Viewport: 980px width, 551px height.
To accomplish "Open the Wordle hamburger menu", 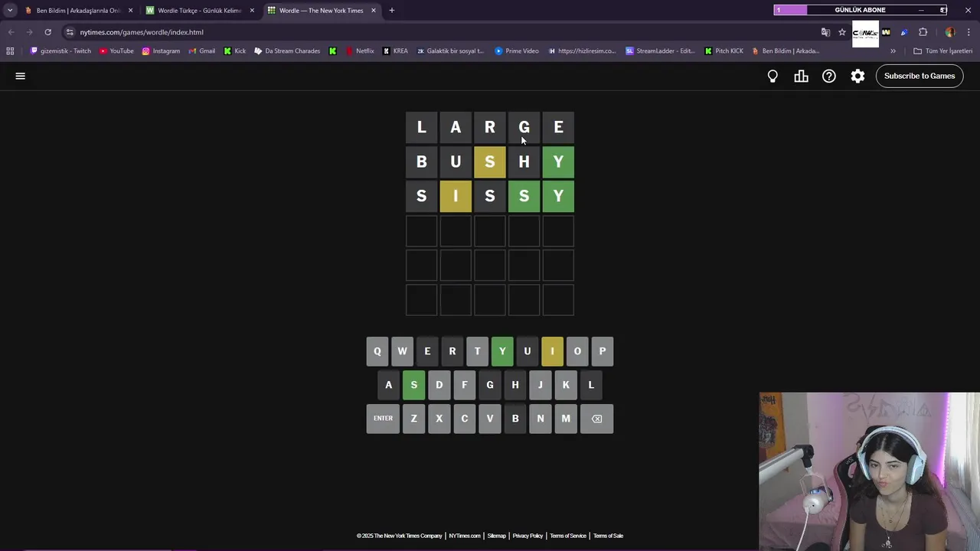I will tap(21, 76).
